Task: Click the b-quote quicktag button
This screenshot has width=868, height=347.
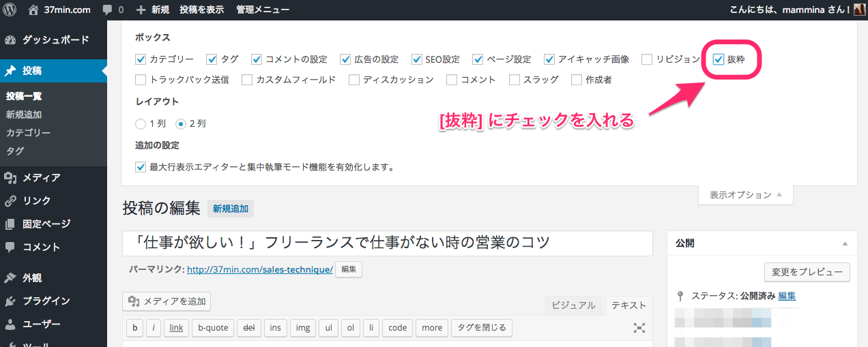Action: point(213,328)
